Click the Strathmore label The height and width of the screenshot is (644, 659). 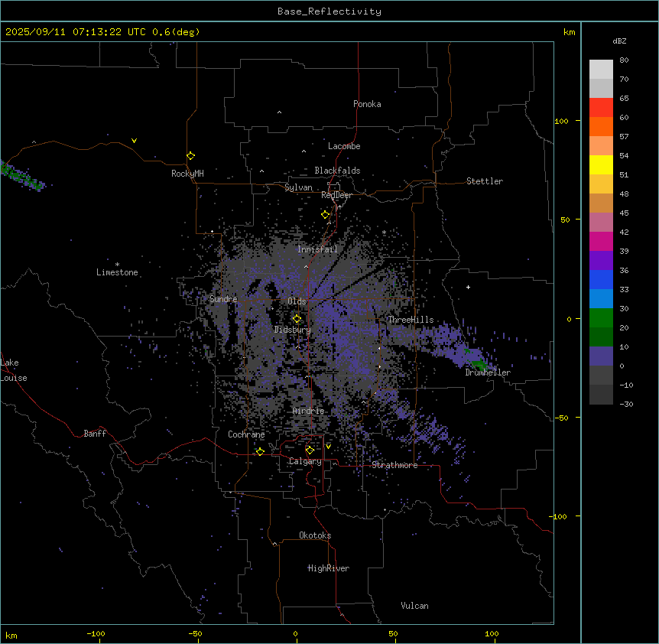pos(394,465)
